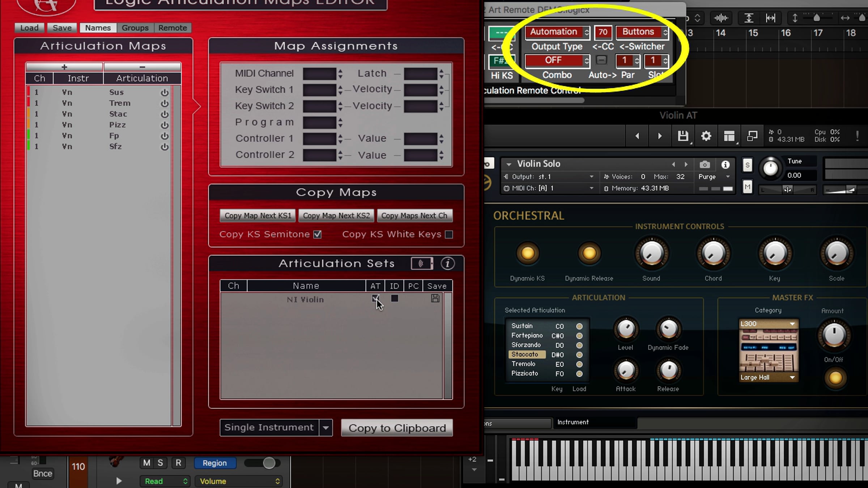The height and width of the screenshot is (488, 868).
Task: Open the Remote tab
Action: 173,28
